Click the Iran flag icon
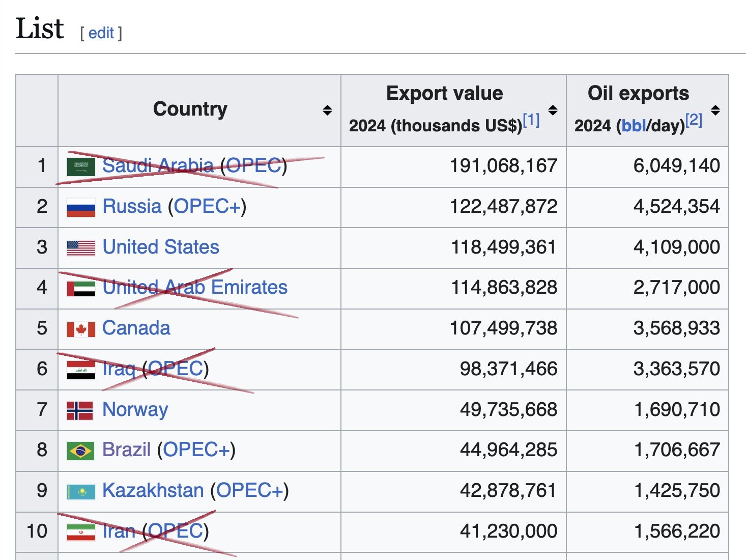The height and width of the screenshot is (560, 746). [81, 533]
